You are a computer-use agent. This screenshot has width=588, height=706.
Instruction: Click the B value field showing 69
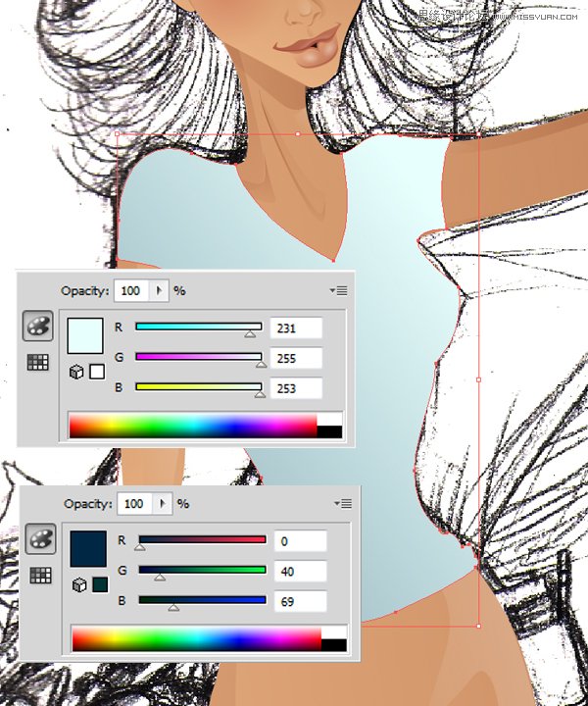300,601
